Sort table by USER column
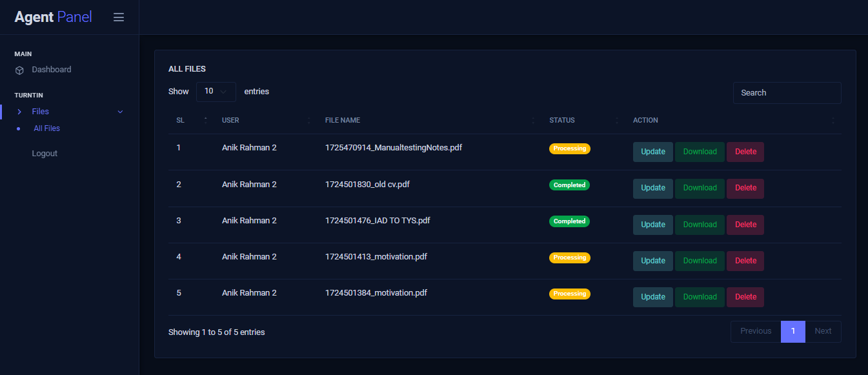The height and width of the screenshot is (375, 868). point(266,120)
